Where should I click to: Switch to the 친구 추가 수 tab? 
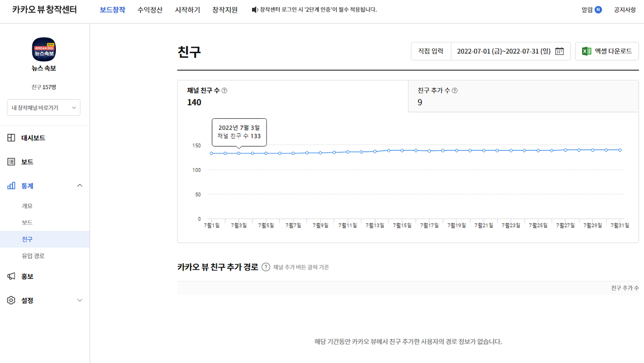pos(523,96)
